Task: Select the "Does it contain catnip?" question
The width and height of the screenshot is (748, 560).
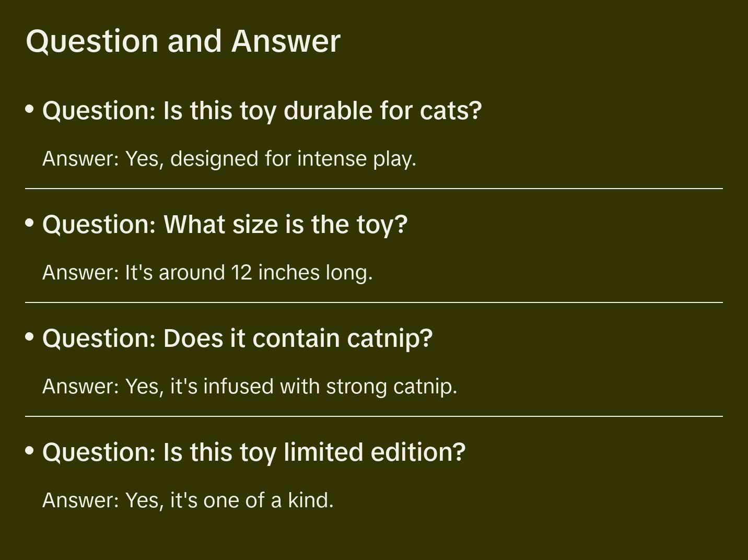Action: tap(237, 339)
